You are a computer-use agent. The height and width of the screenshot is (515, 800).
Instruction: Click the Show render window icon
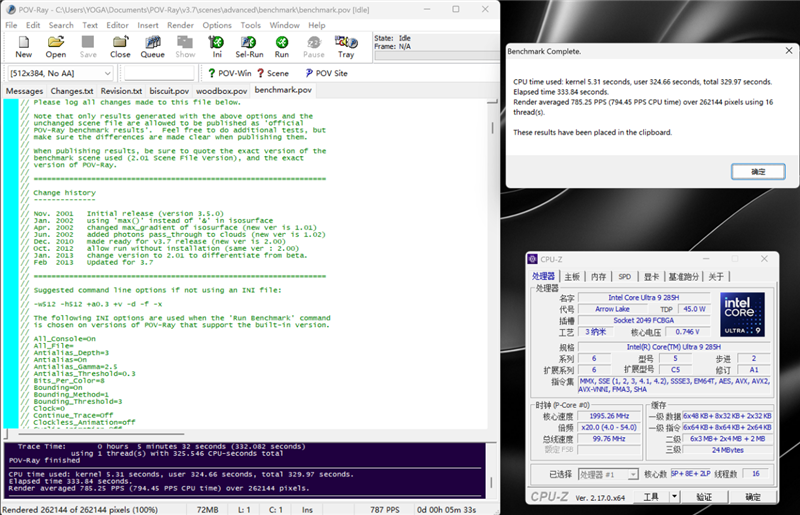tap(185, 47)
